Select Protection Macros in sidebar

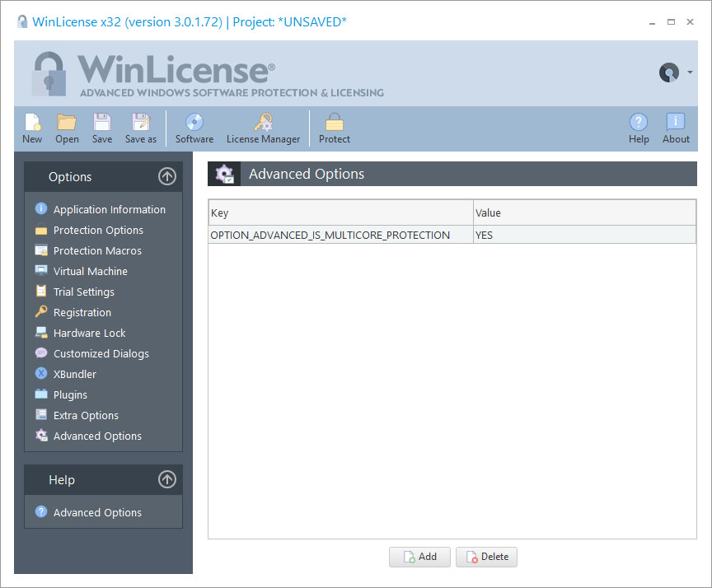[x=97, y=251]
